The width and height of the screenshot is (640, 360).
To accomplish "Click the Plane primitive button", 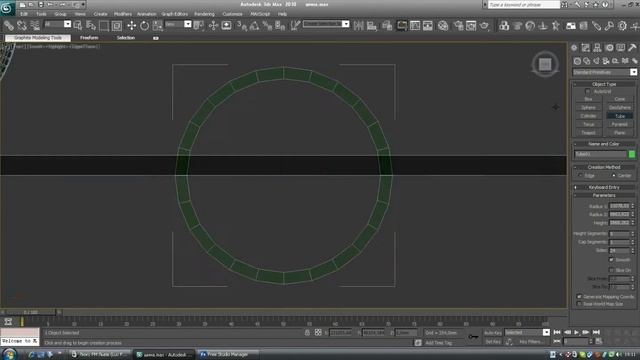I will [620, 133].
